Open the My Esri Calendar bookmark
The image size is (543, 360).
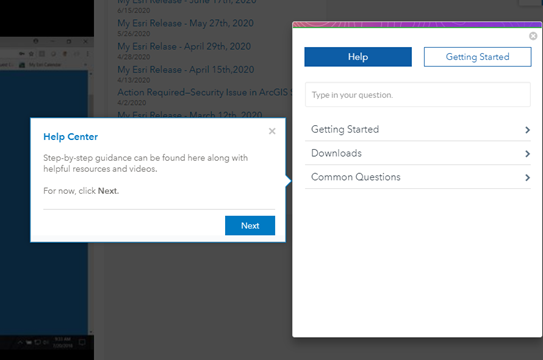pos(41,65)
